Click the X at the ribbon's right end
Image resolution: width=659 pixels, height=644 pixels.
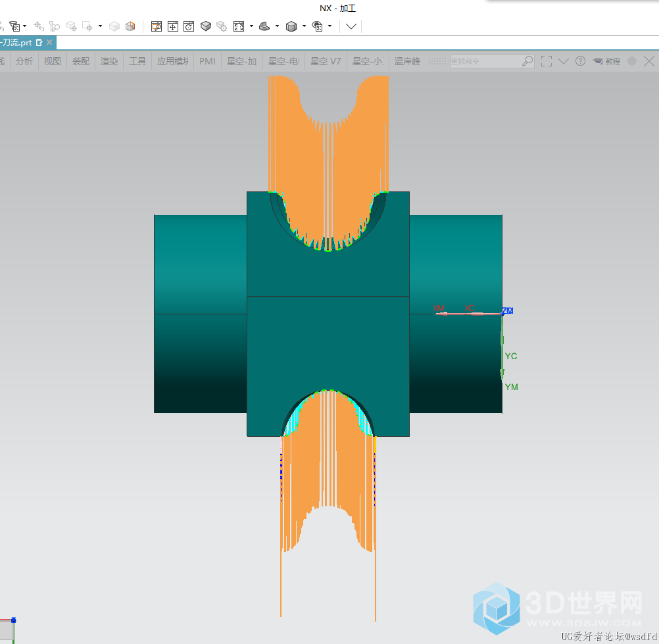pos(649,61)
